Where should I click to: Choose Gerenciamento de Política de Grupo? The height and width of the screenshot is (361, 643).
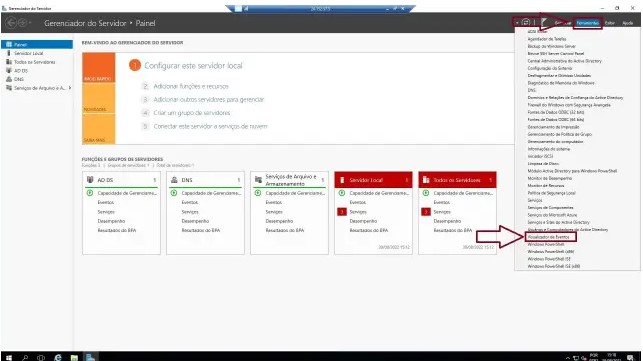coord(559,134)
